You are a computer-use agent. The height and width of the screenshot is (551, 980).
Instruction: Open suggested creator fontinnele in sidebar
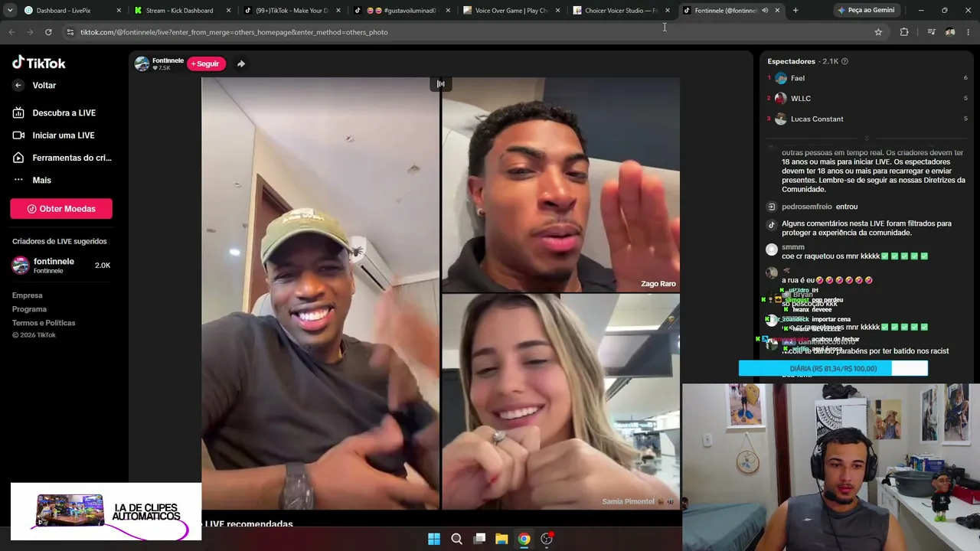point(61,266)
